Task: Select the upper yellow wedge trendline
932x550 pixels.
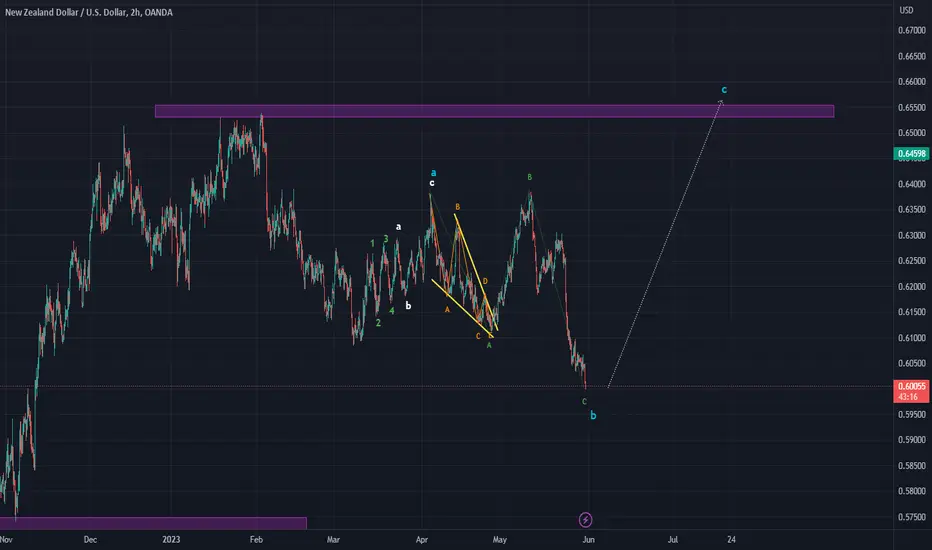Action: (x=476, y=272)
